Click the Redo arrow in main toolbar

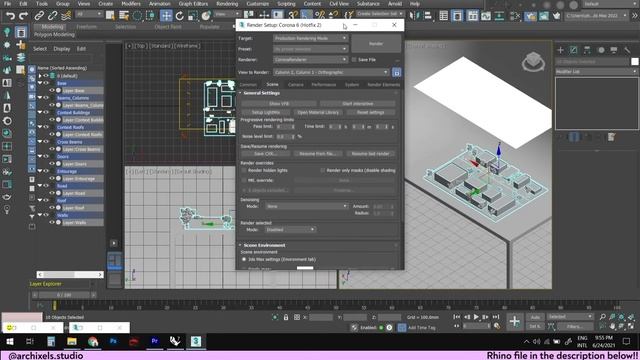click(x=23, y=16)
